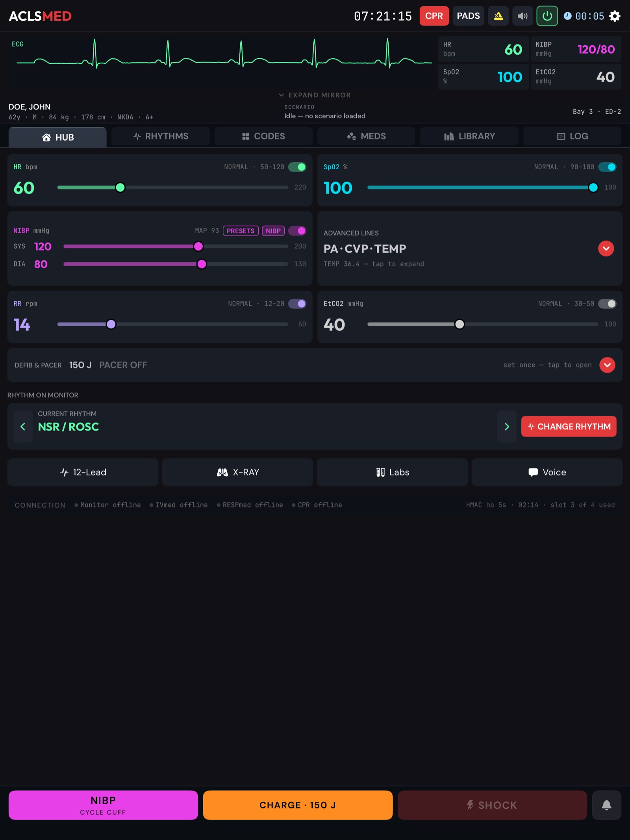Open the Voice panel

(547, 472)
